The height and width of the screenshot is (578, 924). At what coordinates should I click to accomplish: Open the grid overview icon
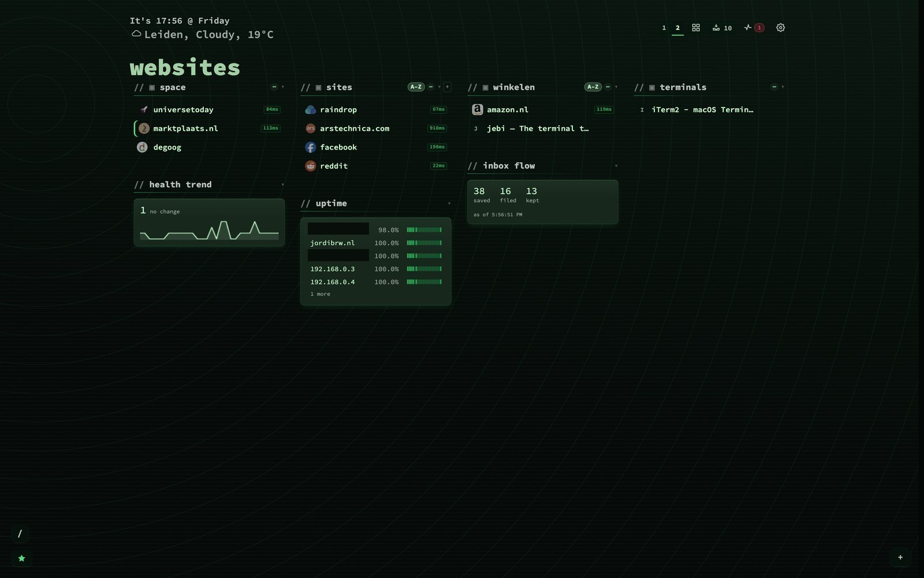pyautogui.click(x=696, y=28)
